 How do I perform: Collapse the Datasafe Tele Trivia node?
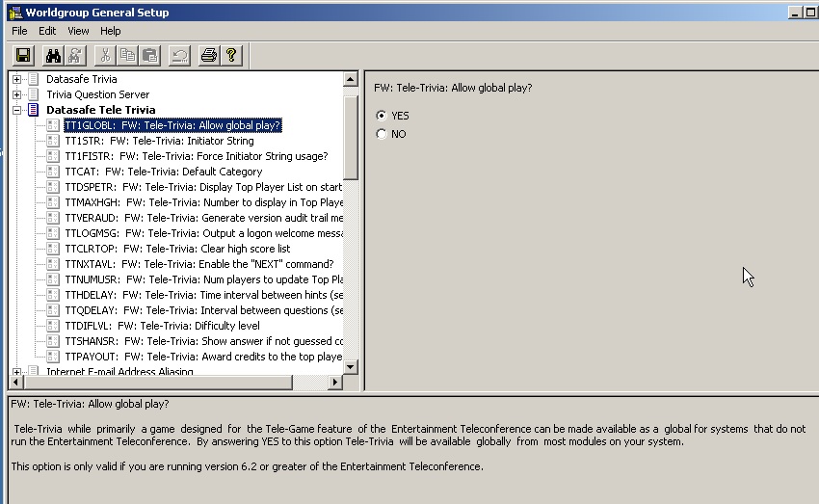pyautogui.click(x=17, y=110)
